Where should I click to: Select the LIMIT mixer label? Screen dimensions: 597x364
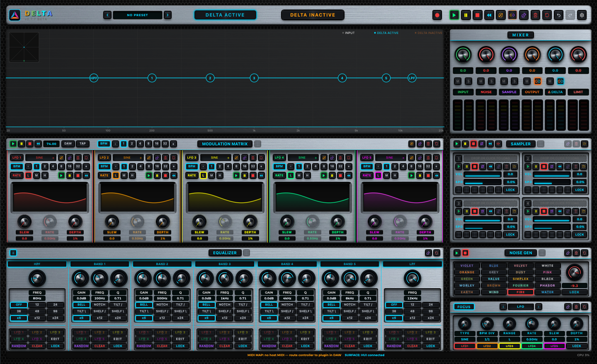578,92
